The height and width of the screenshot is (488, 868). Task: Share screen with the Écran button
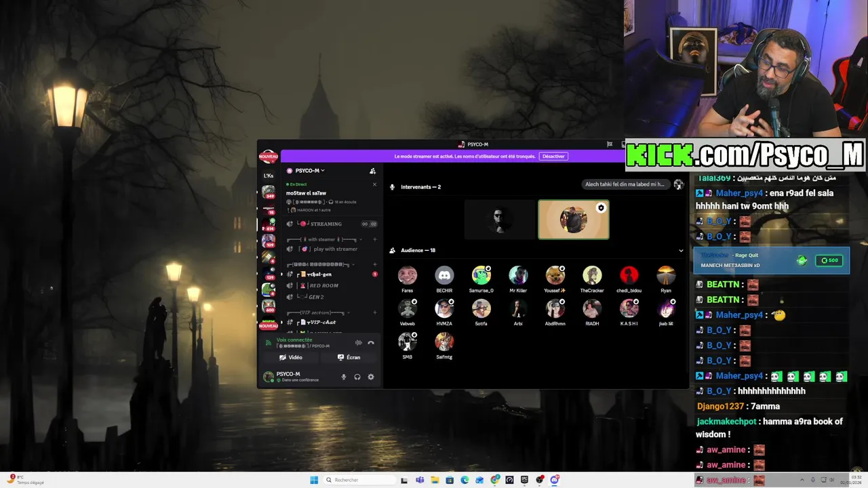[x=349, y=357]
